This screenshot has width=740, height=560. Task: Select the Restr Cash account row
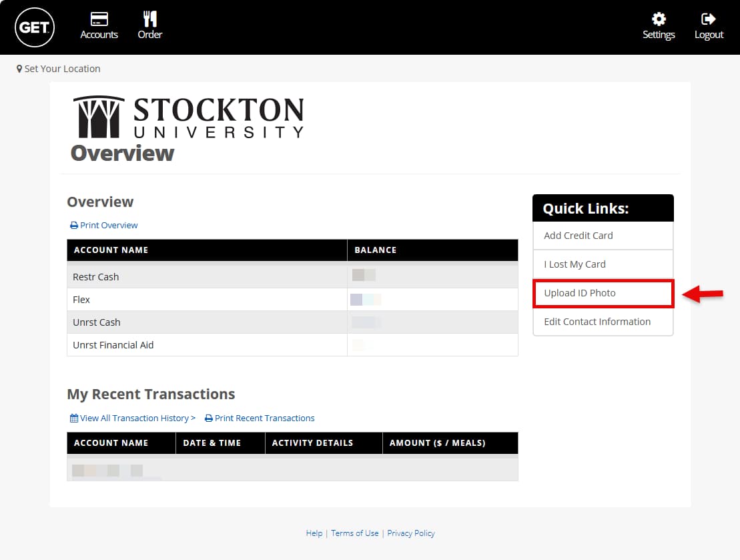click(x=293, y=277)
